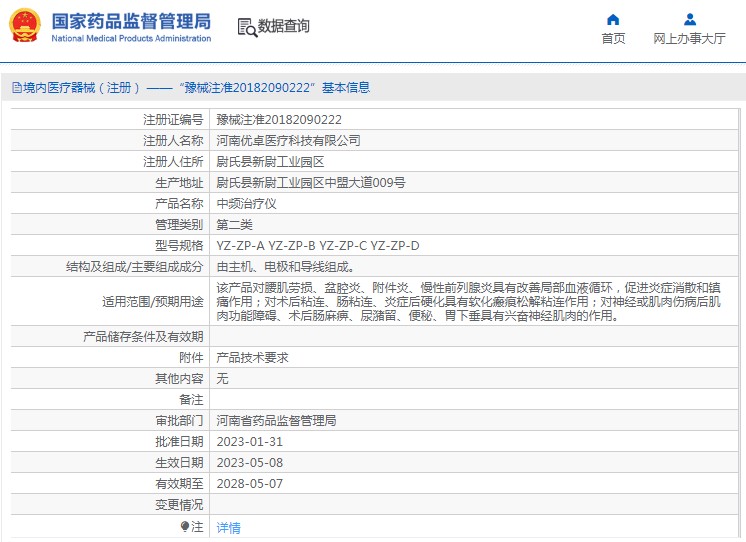This screenshot has height=542, width=746.
Task: Open the 数据查询 search icon
Action: 247,28
